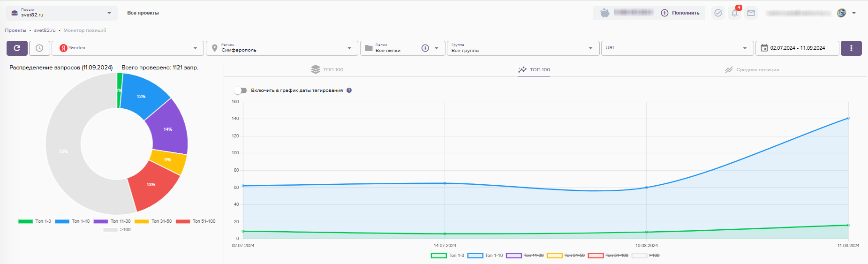Switch to the Средняя позиция tab
This screenshot has height=264, width=868.
752,70
